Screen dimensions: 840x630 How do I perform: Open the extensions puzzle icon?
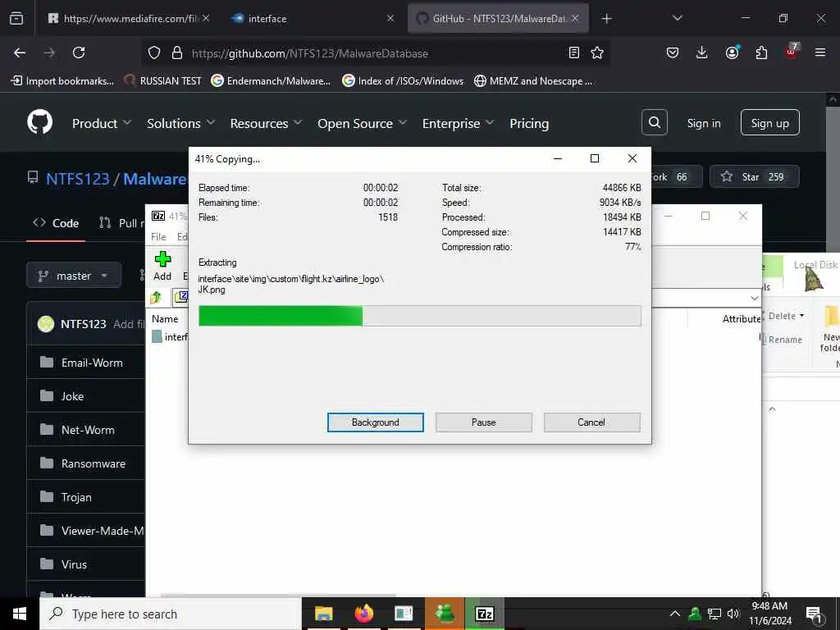pos(761,52)
